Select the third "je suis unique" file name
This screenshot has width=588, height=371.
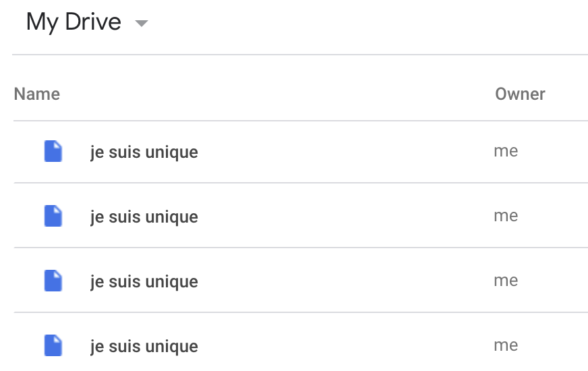click(144, 282)
